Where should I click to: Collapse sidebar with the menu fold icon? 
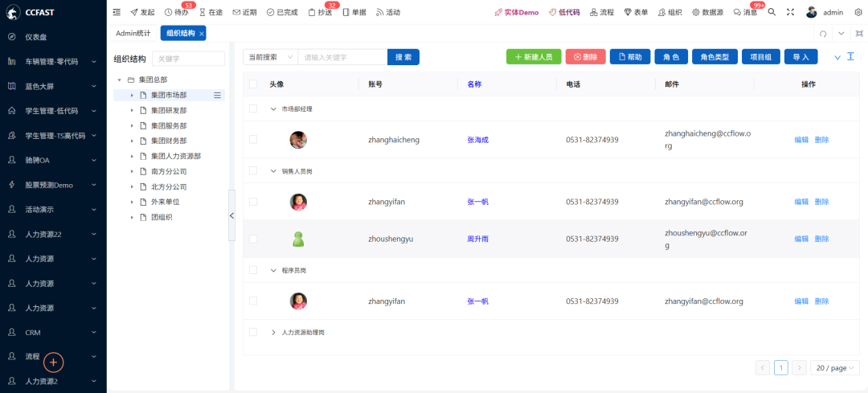coord(117,12)
